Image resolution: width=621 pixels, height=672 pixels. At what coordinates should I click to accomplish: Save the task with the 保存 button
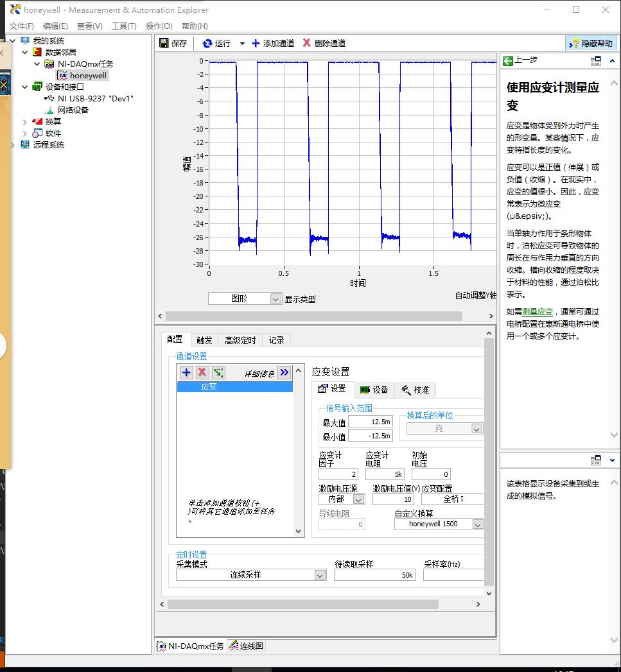(x=173, y=43)
